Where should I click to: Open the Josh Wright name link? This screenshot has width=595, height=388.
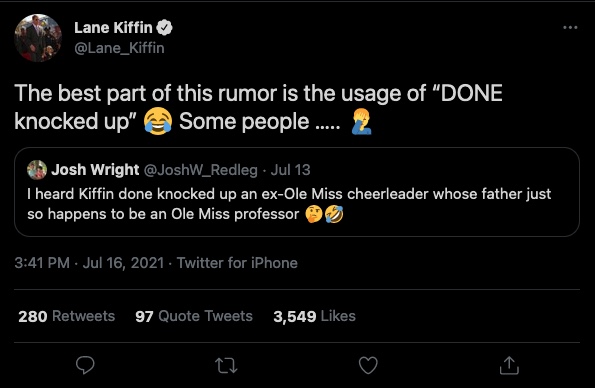click(x=95, y=170)
